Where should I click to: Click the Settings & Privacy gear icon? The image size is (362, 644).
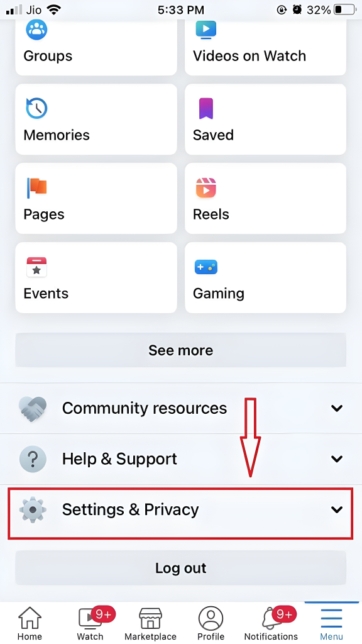coord(33,509)
